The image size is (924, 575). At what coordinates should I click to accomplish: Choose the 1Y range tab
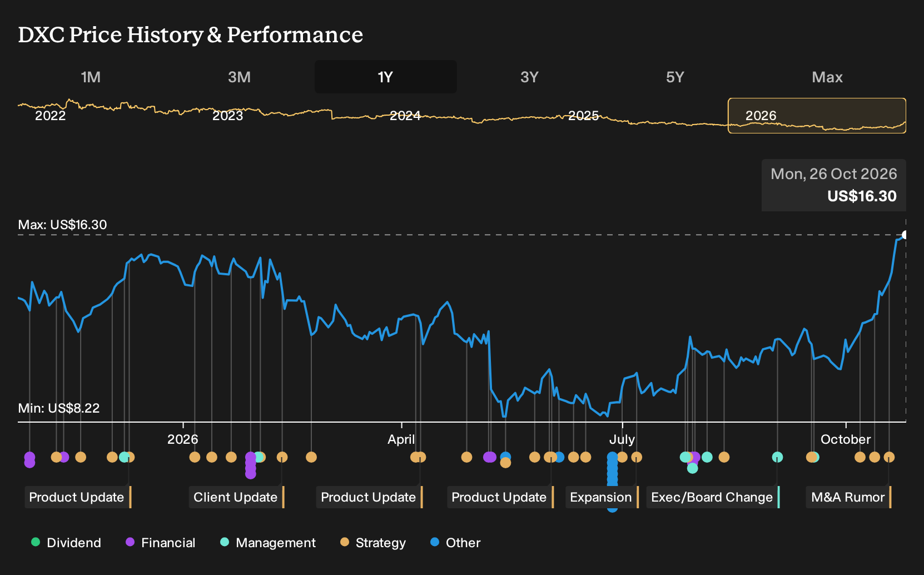(x=385, y=77)
